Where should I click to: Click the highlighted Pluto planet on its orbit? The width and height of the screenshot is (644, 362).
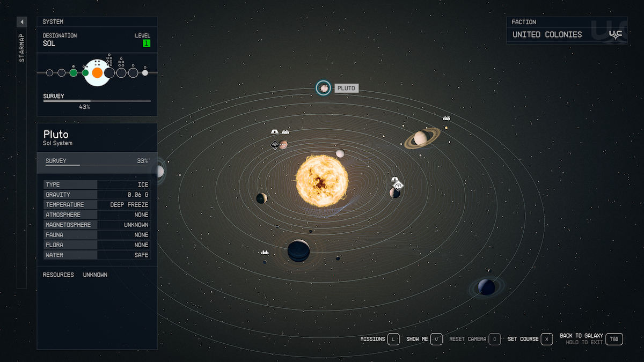pyautogui.click(x=324, y=88)
